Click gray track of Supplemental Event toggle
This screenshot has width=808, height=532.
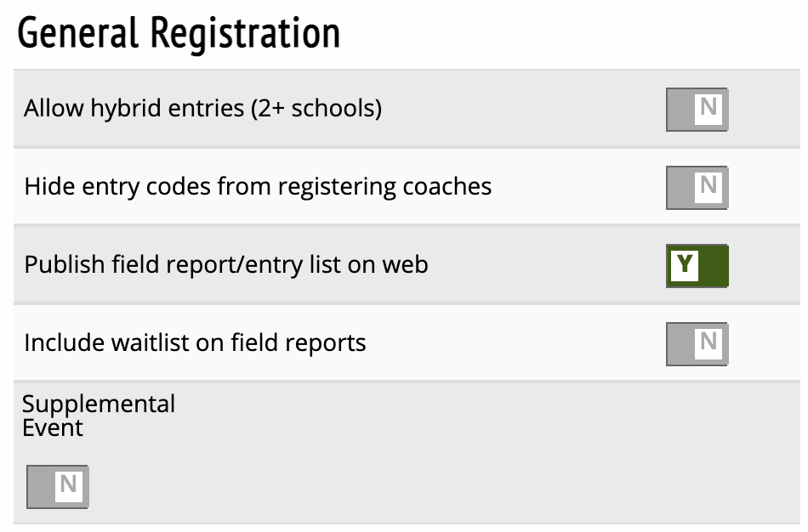coord(40,487)
